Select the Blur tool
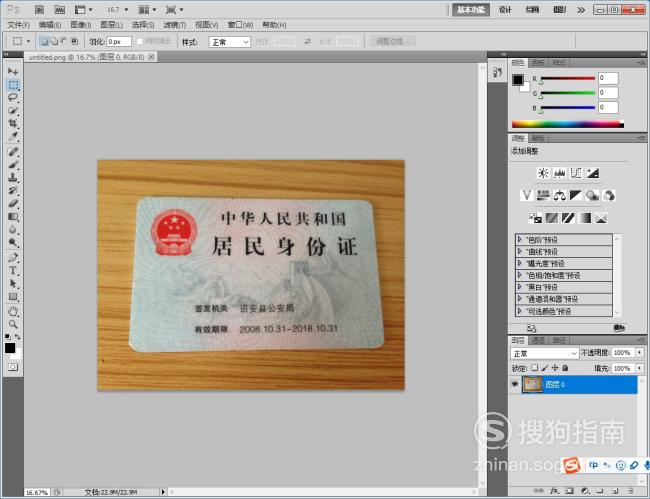 coord(13,229)
